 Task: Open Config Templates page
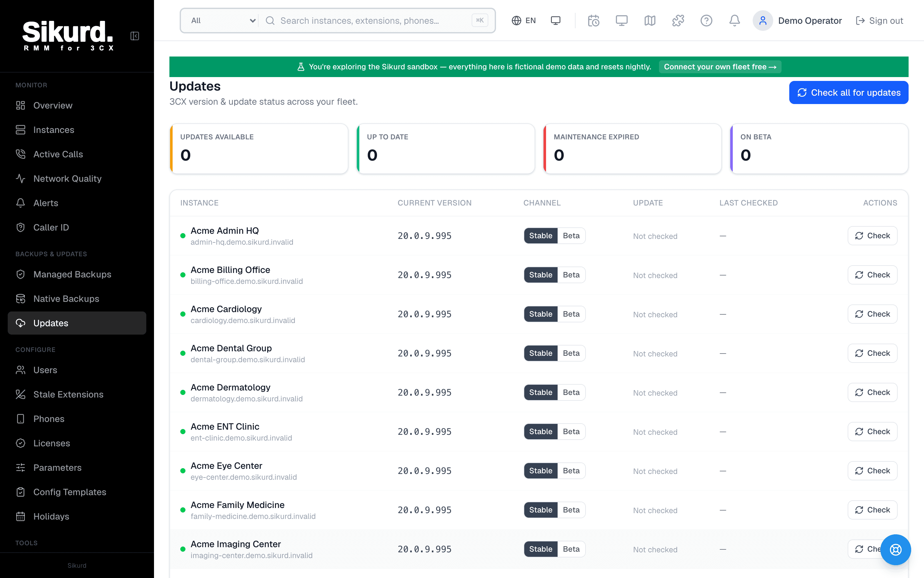point(77,492)
